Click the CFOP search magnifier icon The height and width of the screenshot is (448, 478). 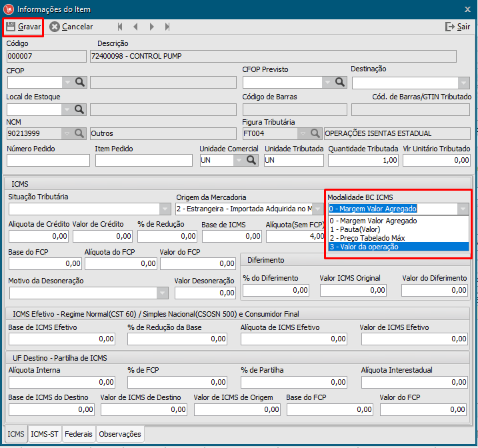click(x=80, y=82)
